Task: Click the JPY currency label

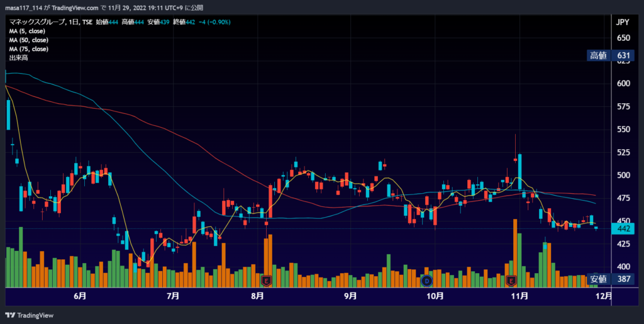Action: tap(623, 23)
